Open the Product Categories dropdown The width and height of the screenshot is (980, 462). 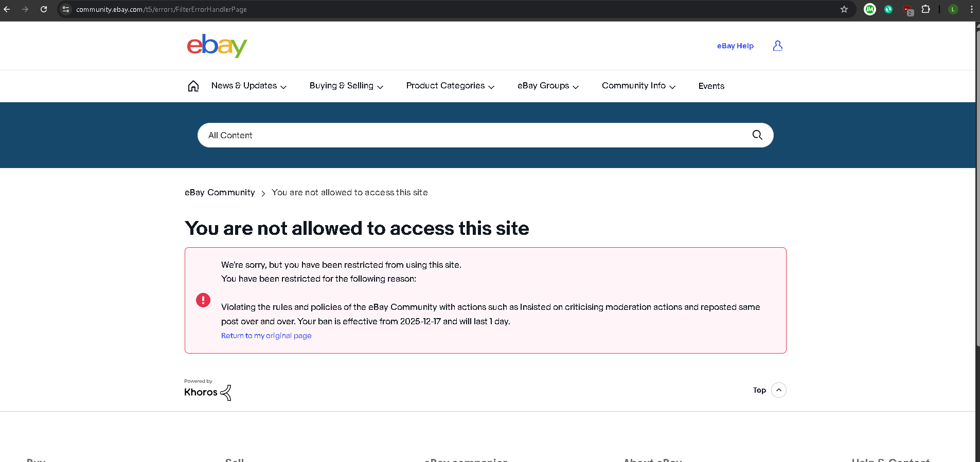(450, 86)
